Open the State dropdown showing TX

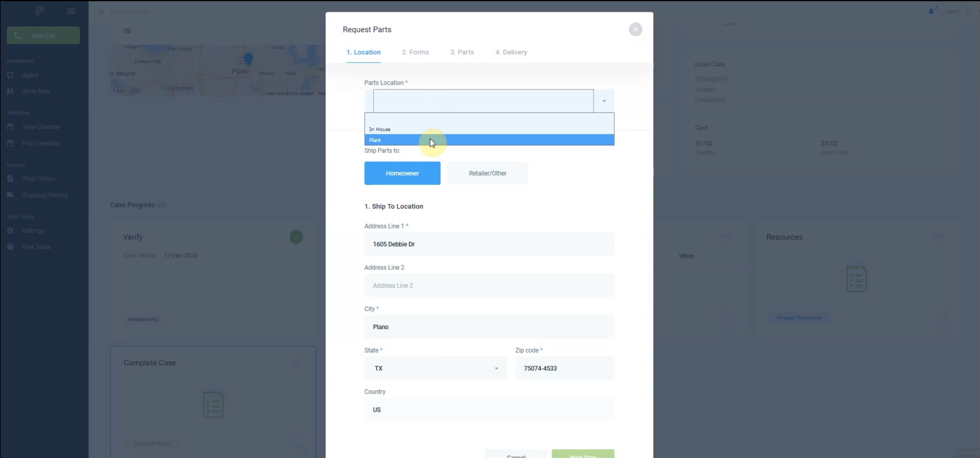pos(435,368)
